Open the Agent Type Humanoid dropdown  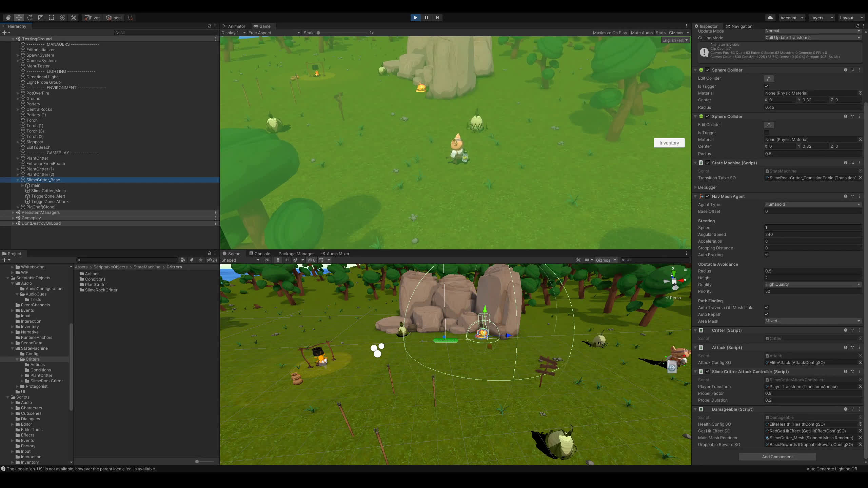(x=812, y=204)
